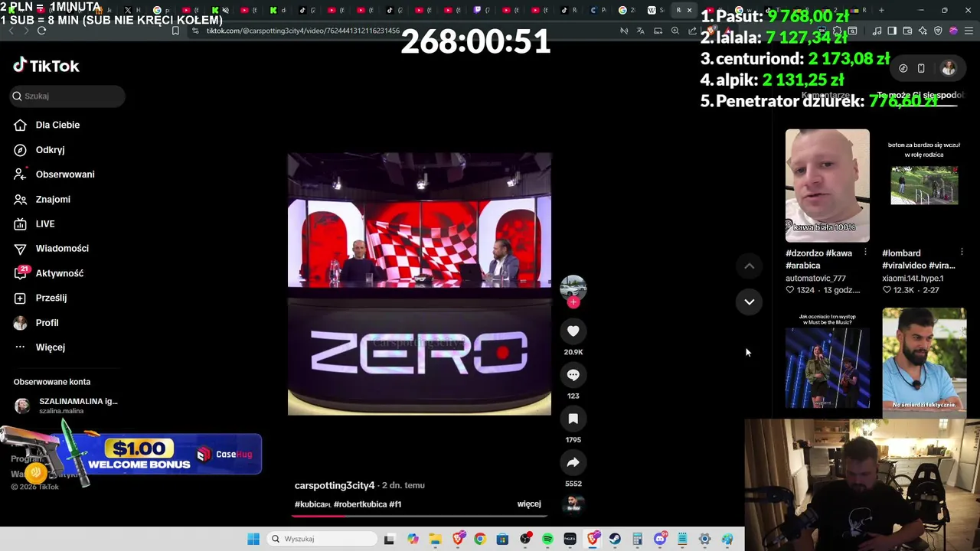
Task: Open the browser hamburger menu
Action: click(x=969, y=31)
